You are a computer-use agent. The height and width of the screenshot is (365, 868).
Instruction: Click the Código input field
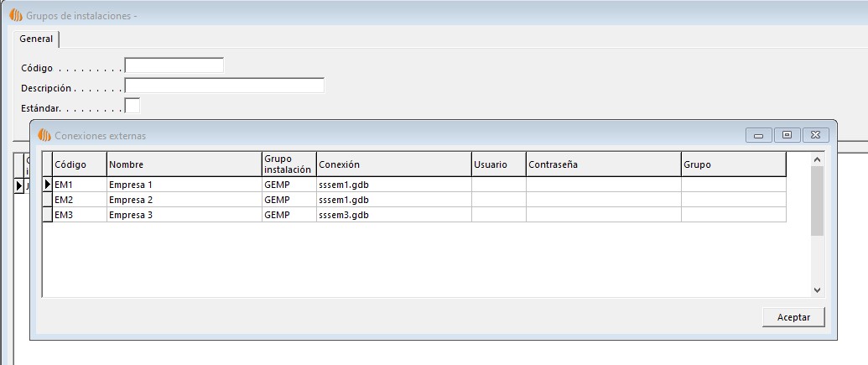tap(174, 65)
